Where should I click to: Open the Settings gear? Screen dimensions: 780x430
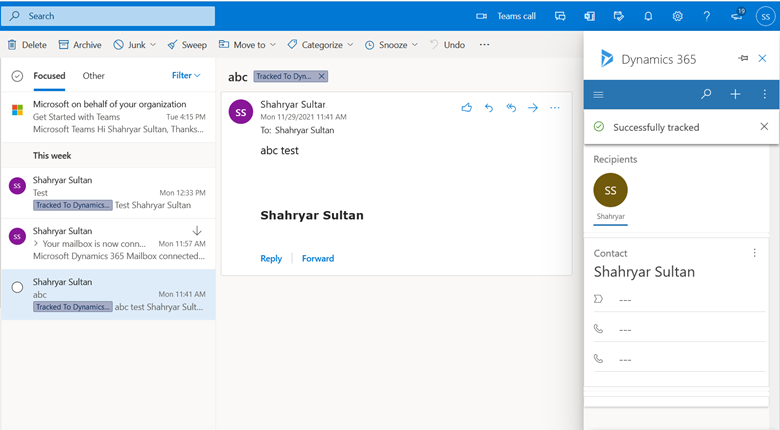point(678,16)
